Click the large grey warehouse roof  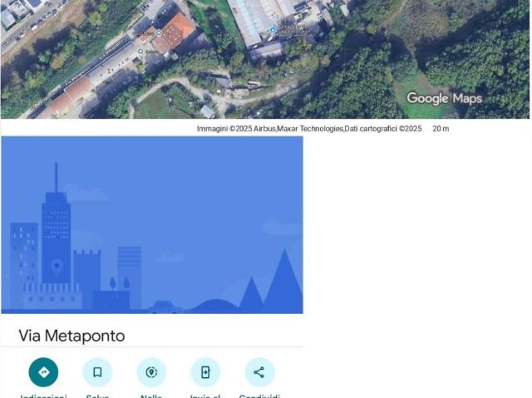point(258,17)
